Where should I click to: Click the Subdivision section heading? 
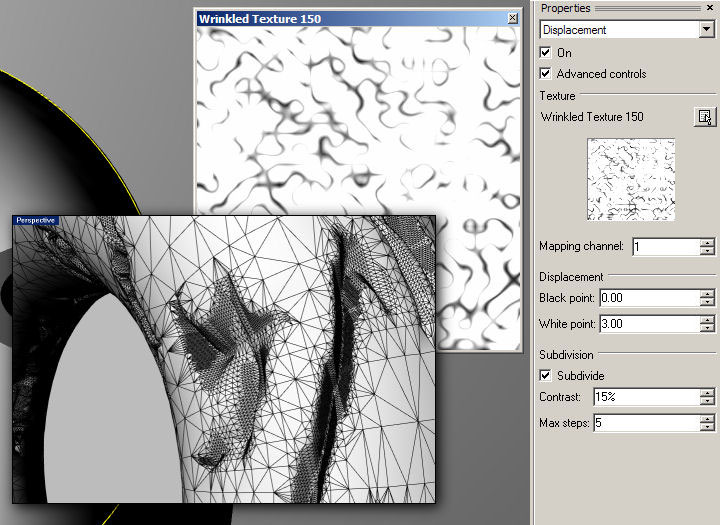click(566, 355)
